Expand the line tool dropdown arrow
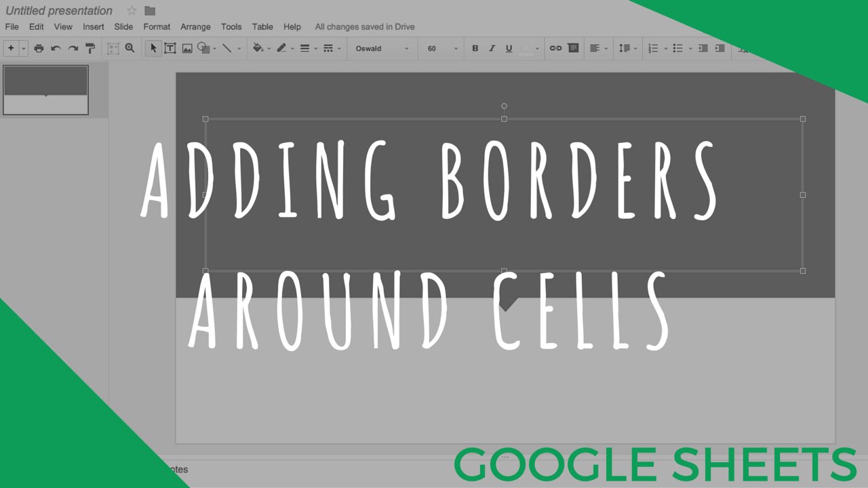Screen dimensions: 868x488 point(239,49)
